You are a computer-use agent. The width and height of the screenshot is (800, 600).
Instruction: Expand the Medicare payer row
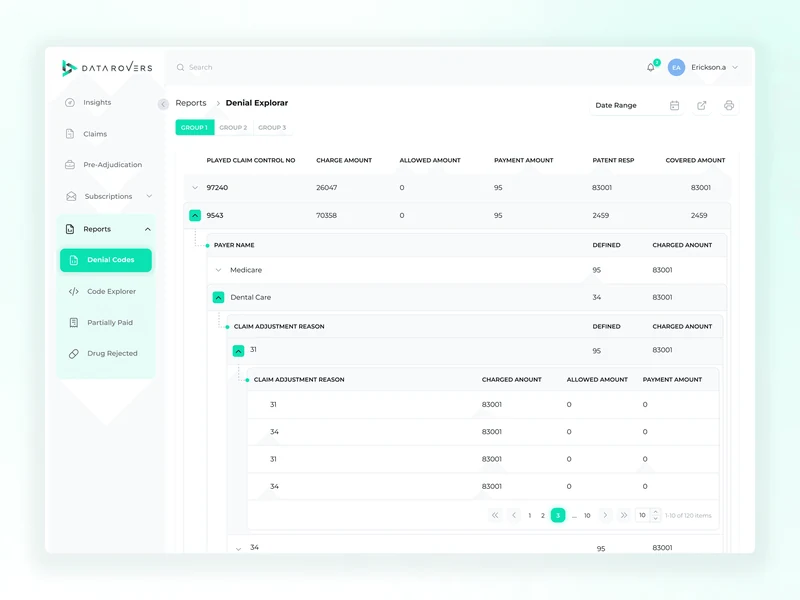(218, 270)
